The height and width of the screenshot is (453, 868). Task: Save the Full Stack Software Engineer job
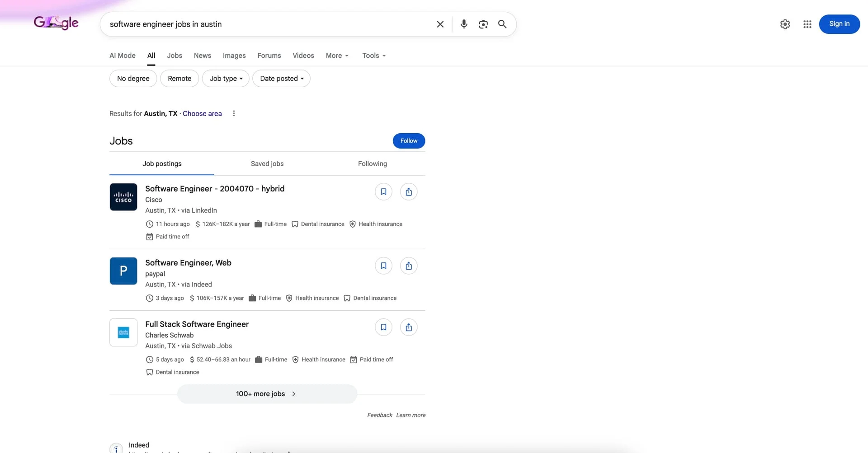(x=383, y=327)
